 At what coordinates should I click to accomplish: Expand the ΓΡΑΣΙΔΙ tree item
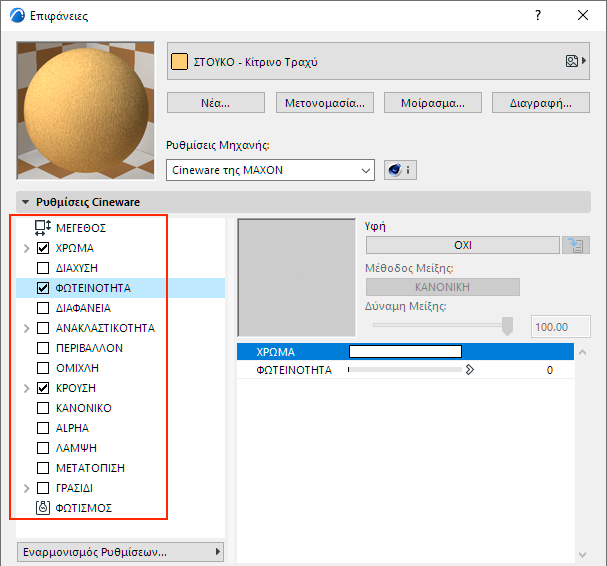[26, 488]
